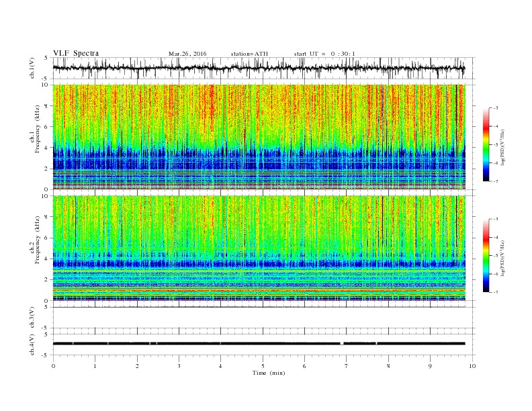The image size is (532, 411).
Task: Click the ch.2 color scale bar
Action: [x=486, y=255]
